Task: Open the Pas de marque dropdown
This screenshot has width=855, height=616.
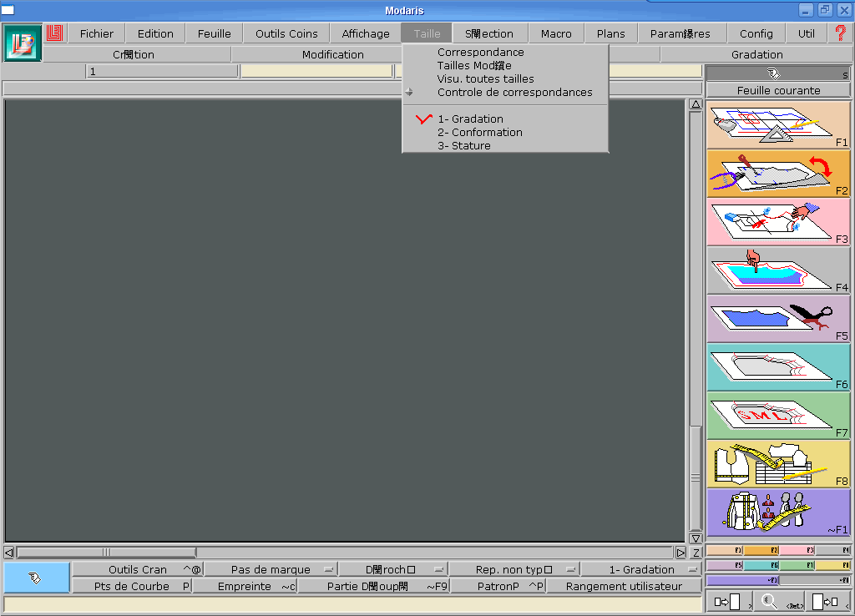Action: 271,569
